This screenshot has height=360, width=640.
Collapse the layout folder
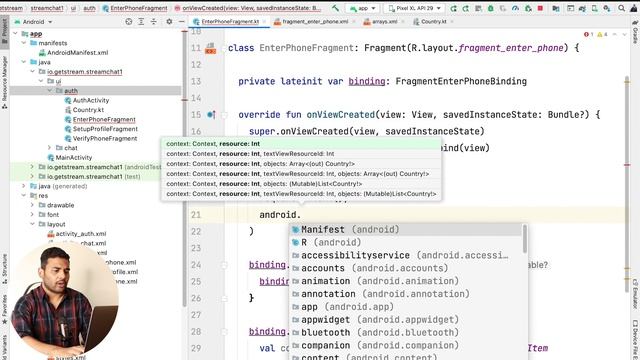coord(32,224)
